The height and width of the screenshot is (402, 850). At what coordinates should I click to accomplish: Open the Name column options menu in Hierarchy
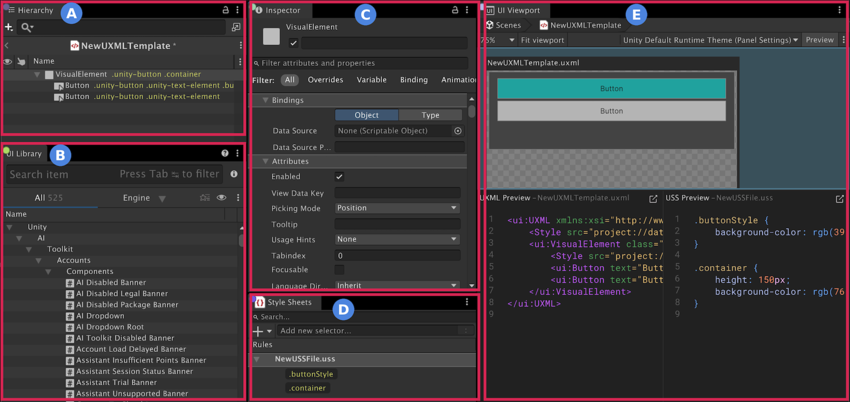click(x=240, y=61)
